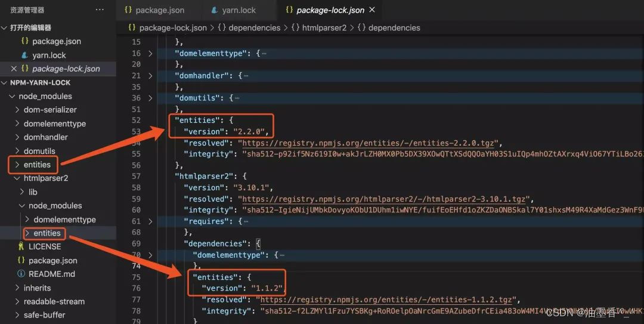644x324 pixels.
Task: Close the package-lock.json tab
Action: [372, 10]
